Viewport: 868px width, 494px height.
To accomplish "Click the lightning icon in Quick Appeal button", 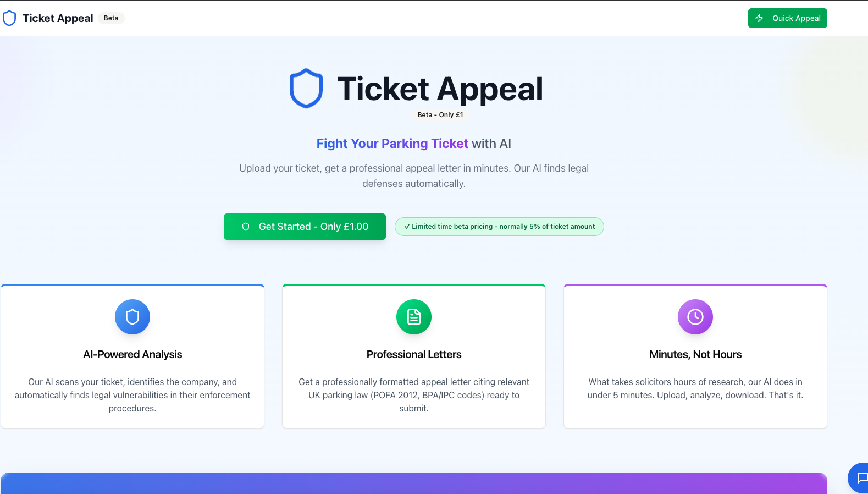I will [x=760, y=18].
